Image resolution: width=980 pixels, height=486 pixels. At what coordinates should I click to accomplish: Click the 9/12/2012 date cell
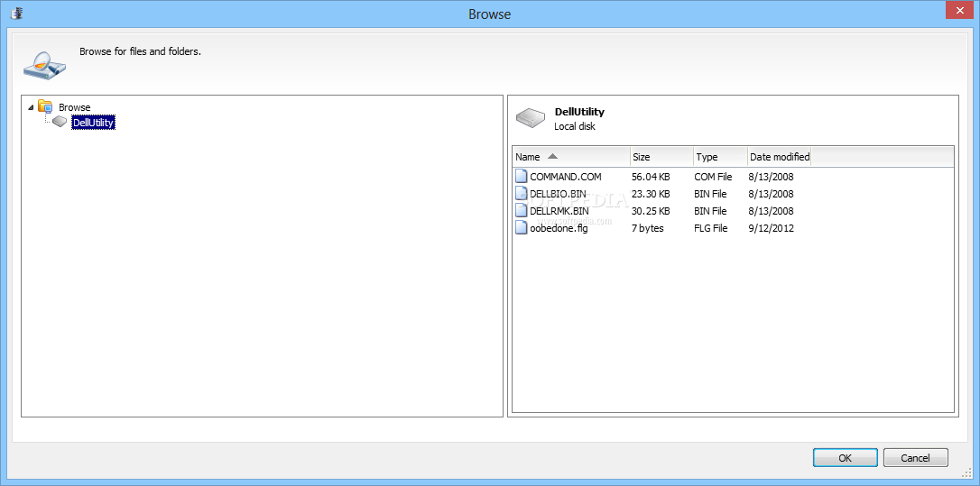tap(771, 228)
